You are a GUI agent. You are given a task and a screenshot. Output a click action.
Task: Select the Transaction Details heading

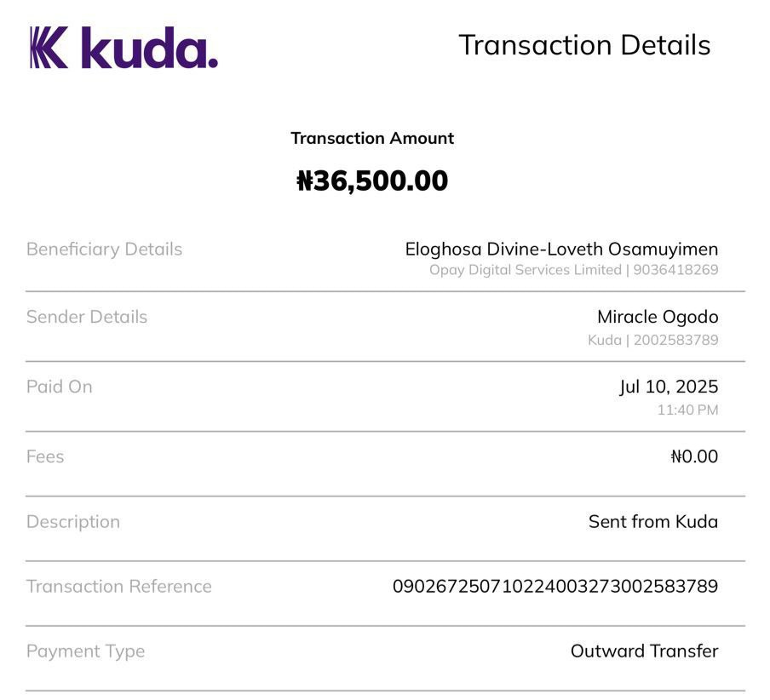point(584,45)
